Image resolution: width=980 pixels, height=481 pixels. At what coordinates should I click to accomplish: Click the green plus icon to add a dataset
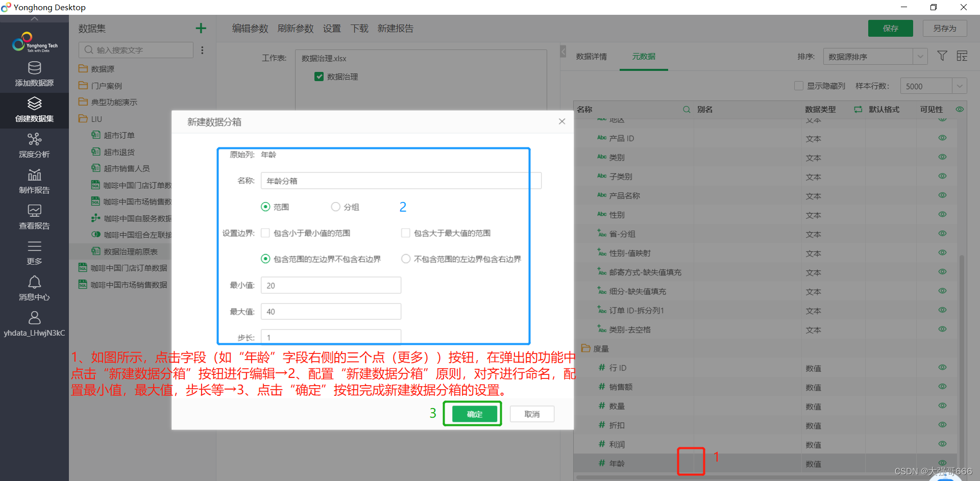pyautogui.click(x=201, y=28)
